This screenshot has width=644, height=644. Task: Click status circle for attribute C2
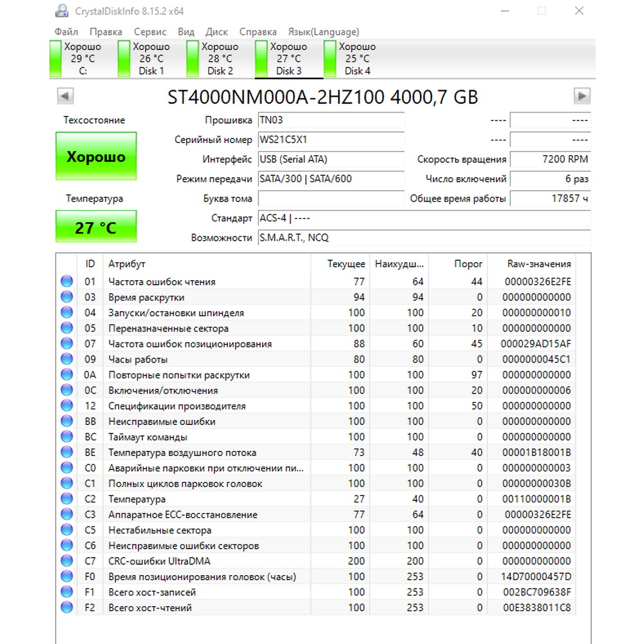pyautogui.click(x=66, y=498)
